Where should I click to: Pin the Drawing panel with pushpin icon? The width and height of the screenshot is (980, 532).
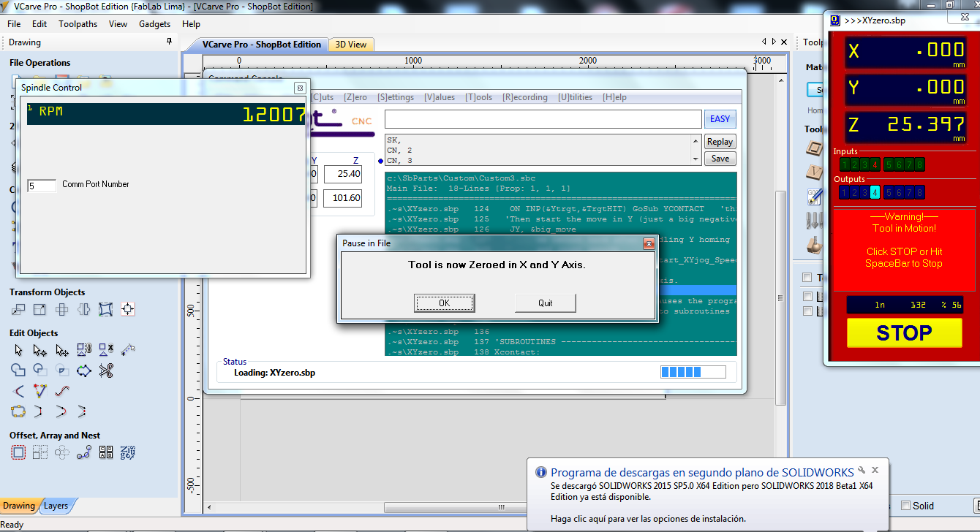tap(170, 42)
